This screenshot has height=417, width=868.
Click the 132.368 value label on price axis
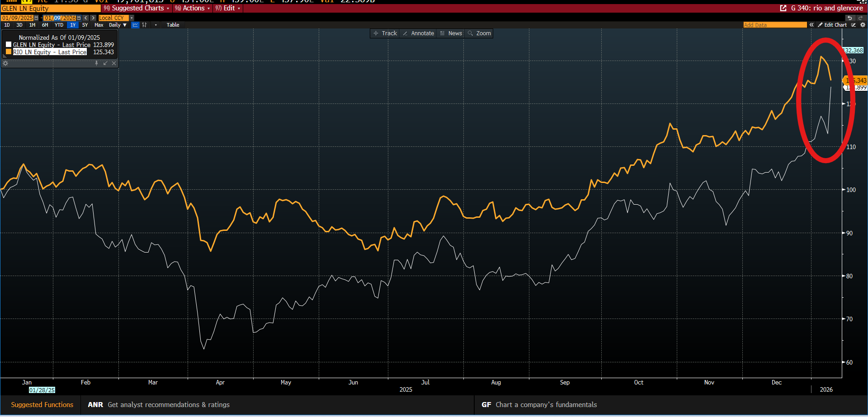854,50
